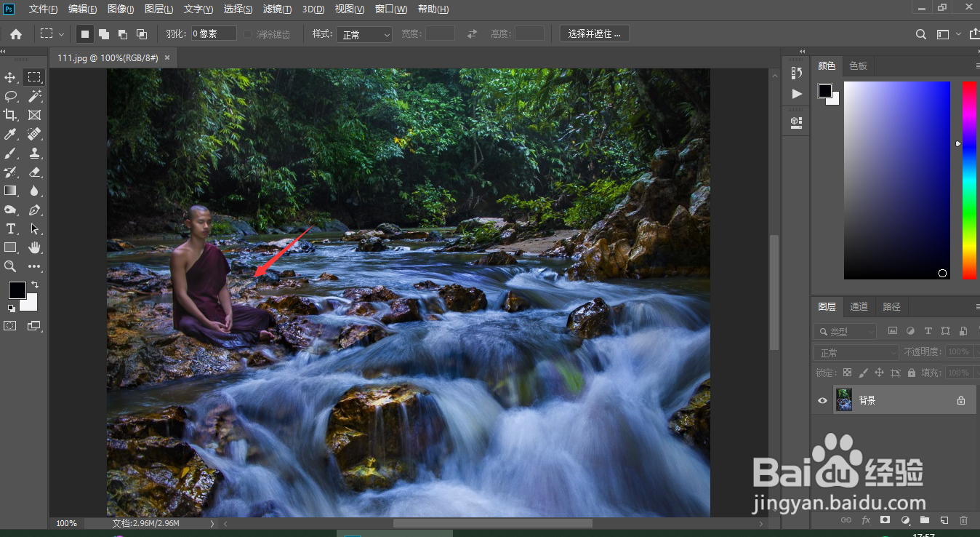
Task: Select the Pen tool
Action: [34, 210]
